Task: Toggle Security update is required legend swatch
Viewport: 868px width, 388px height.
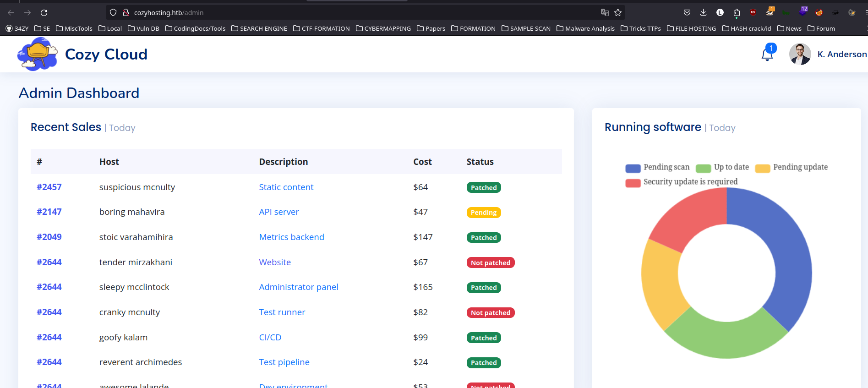Action: [x=633, y=183]
